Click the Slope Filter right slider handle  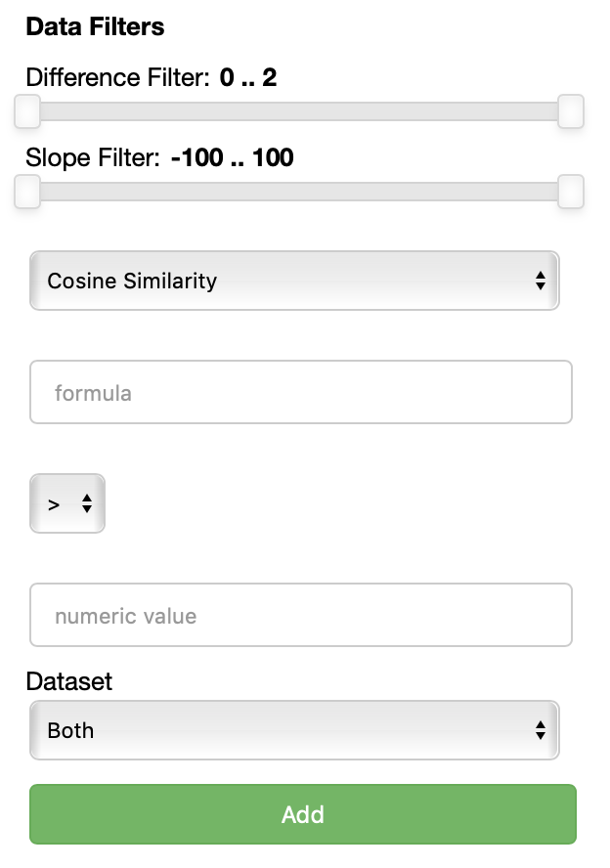pos(571,192)
